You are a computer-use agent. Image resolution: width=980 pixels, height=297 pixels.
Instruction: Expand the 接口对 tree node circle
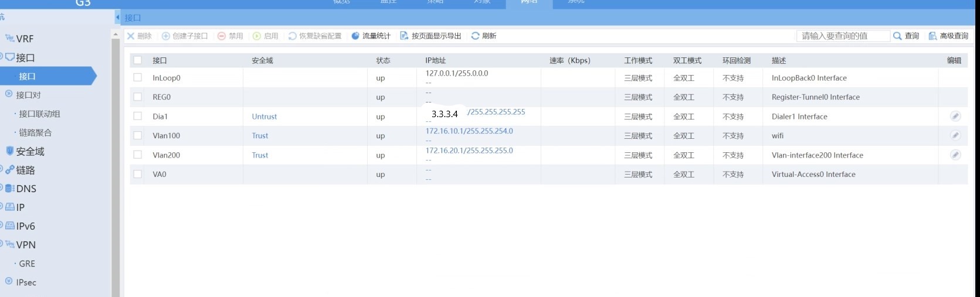point(9,94)
